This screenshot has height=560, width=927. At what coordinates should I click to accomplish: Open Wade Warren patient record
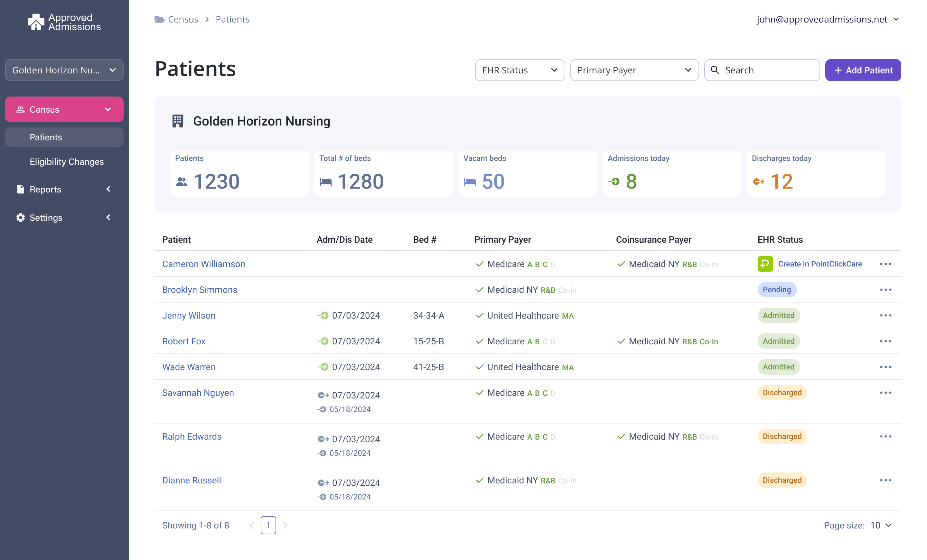(189, 367)
